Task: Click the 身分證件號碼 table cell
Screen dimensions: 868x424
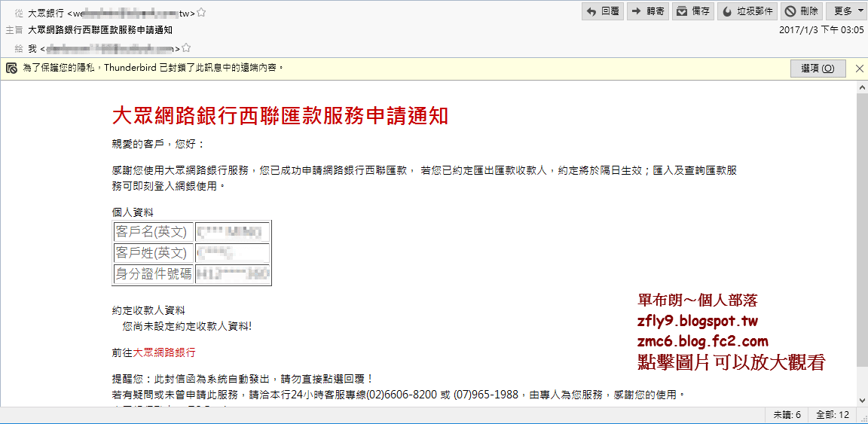Action: (154, 274)
